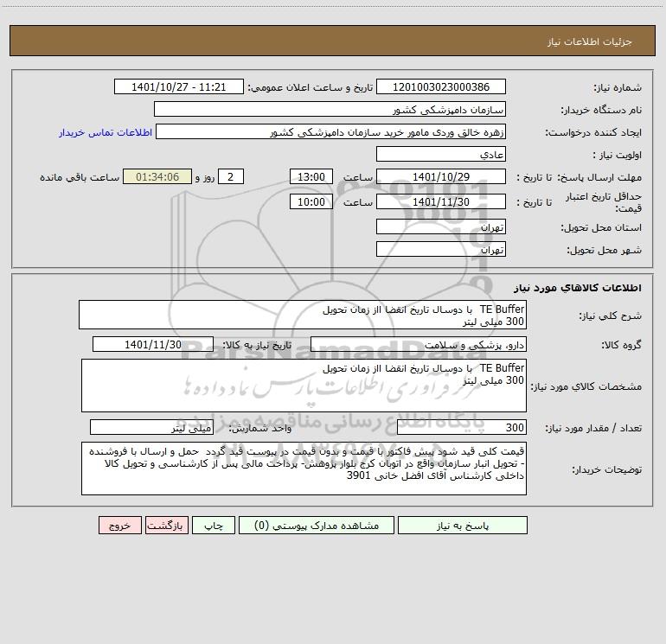Click the اولویت نیاز label
The image size is (666, 644).
pyautogui.click(x=618, y=155)
